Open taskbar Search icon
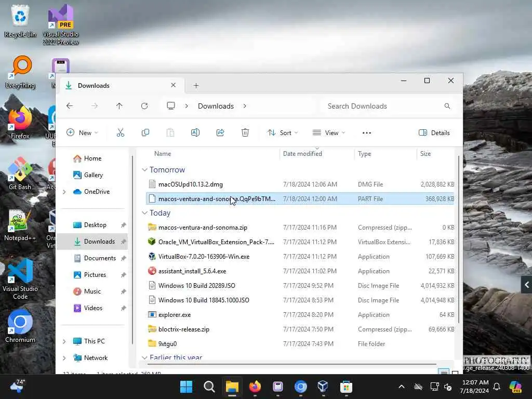The image size is (532, 399). click(209, 387)
